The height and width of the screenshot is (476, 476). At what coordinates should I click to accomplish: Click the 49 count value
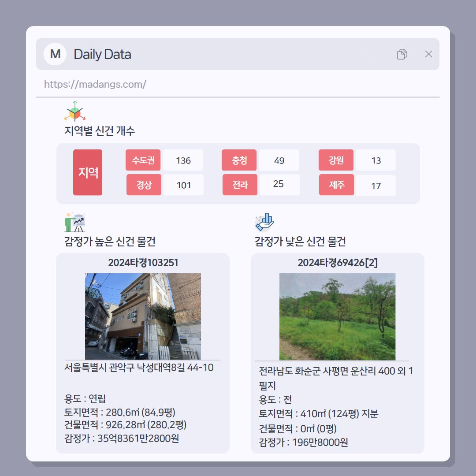pos(279,160)
